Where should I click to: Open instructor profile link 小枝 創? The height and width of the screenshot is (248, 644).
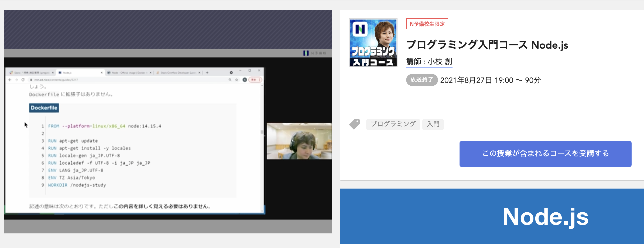click(440, 61)
